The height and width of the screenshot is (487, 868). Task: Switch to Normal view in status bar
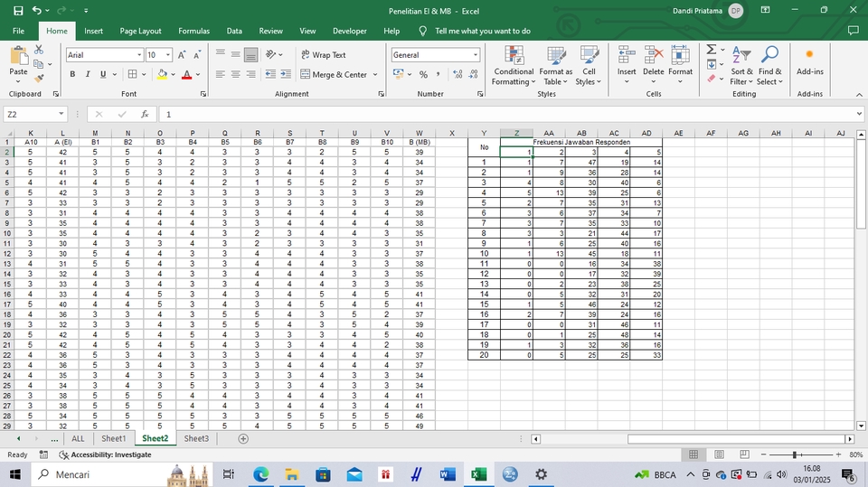click(x=693, y=454)
